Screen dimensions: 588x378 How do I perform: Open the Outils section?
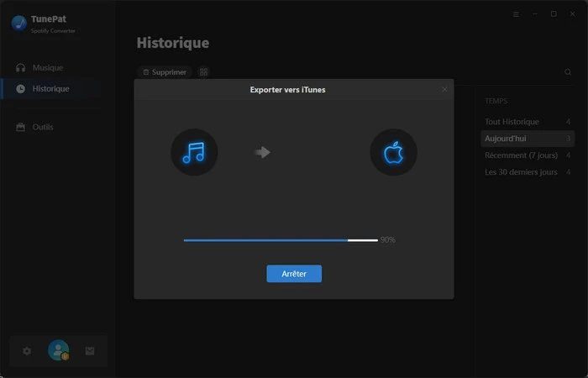point(42,127)
